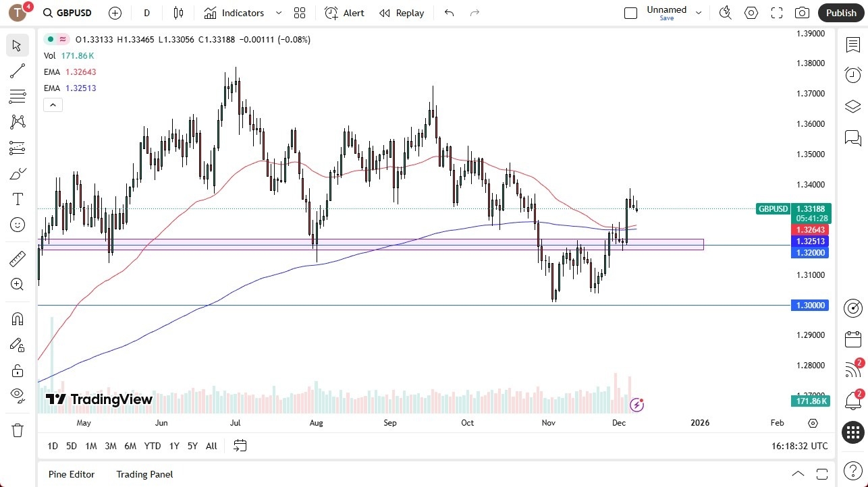The height and width of the screenshot is (487, 868).
Task: Open the Pine Editor tab
Action: pos(71,474)
